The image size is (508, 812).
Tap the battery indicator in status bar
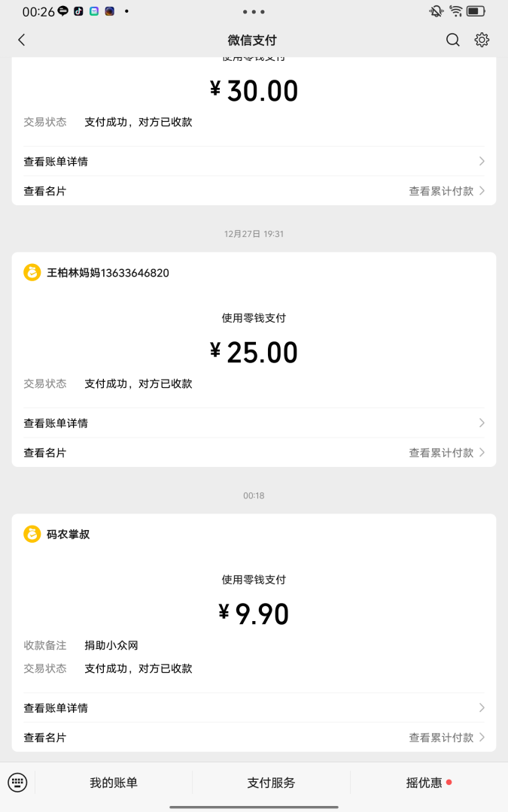[x=475, y=11]
